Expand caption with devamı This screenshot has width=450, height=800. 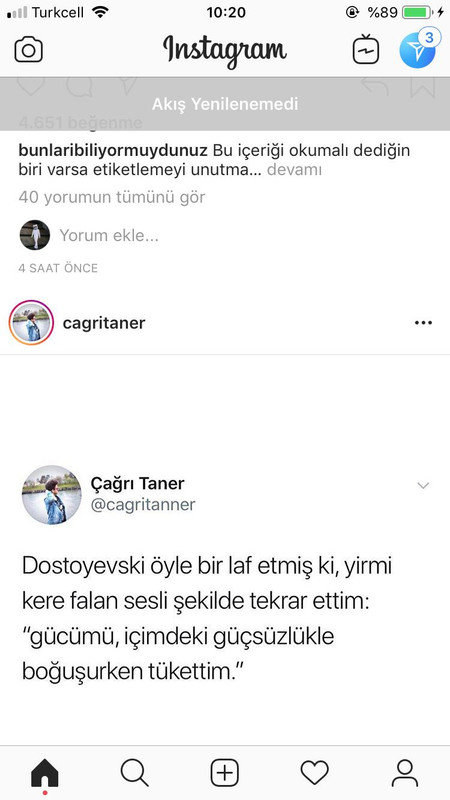point(294,170)
